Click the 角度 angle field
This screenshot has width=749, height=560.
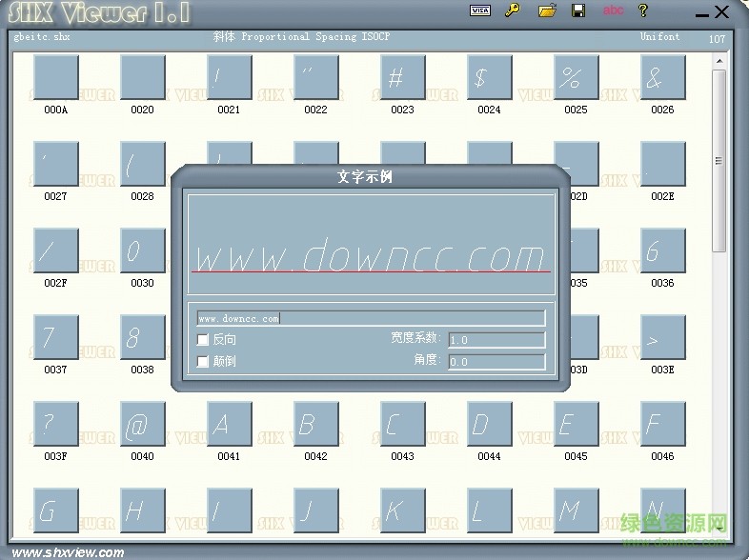[x=496, y=362]
